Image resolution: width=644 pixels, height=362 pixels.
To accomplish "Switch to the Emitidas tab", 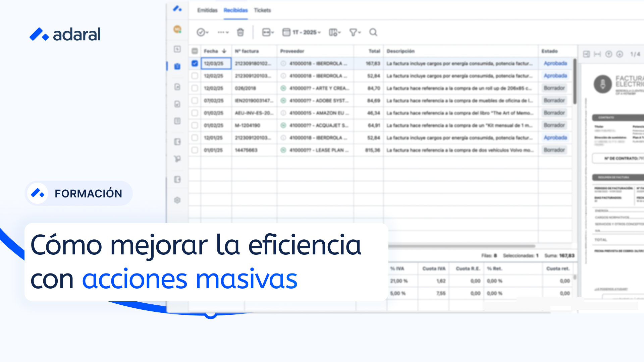I will point(207,10).
